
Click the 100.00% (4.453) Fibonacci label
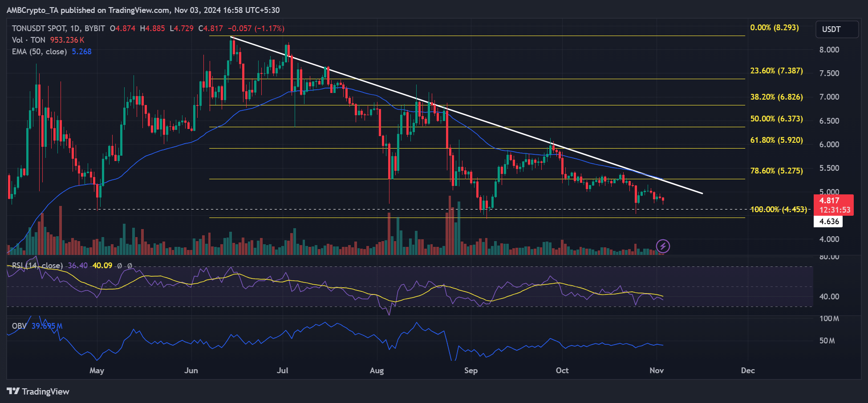[779, 210]
